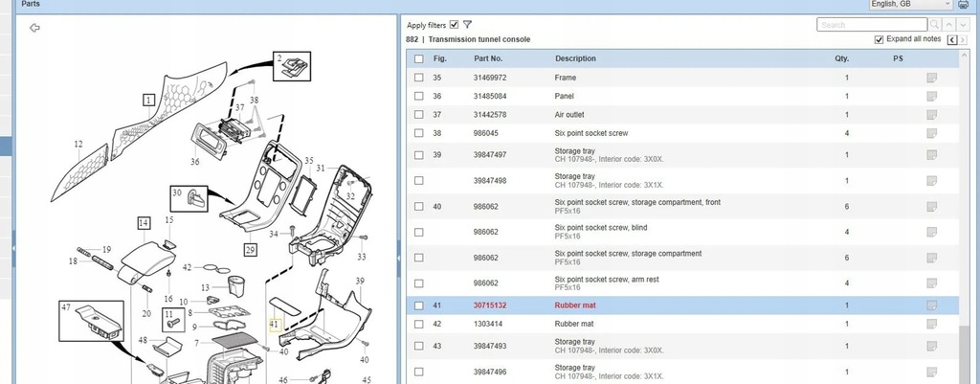Viewport: 980px width, 384px height.
Task: Tick the checkbox for Fig. 43 Storage tray
Action: 419,346
